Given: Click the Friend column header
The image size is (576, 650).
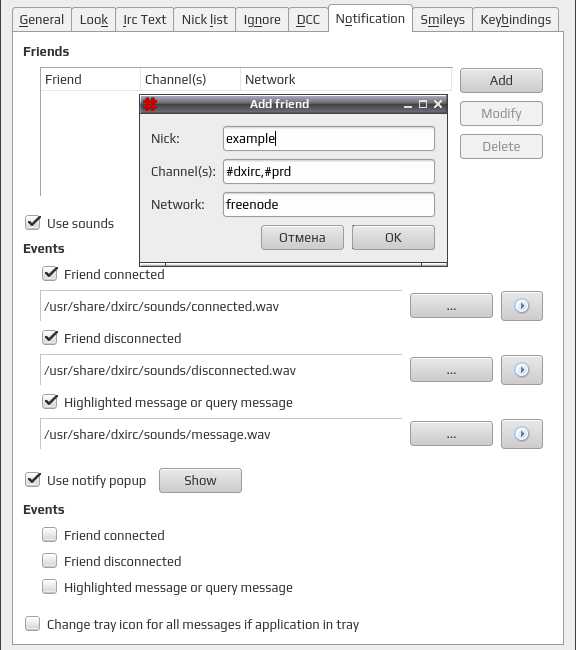Looking at the screenshot, I should 90,79.
